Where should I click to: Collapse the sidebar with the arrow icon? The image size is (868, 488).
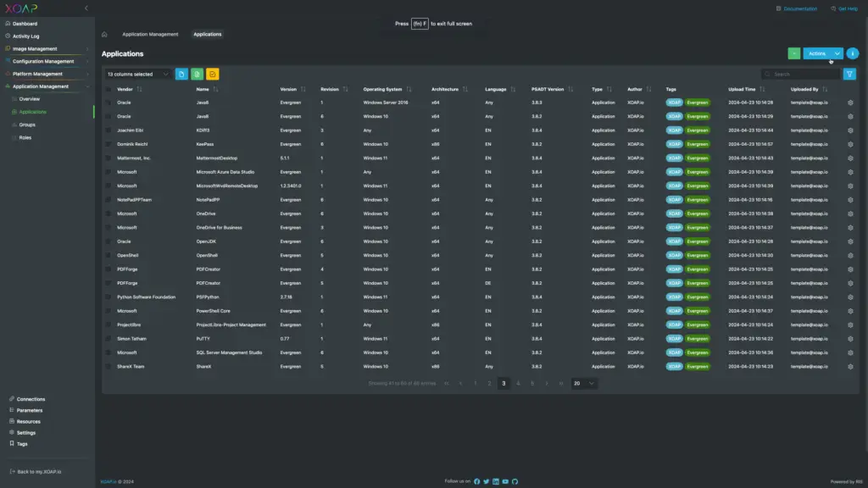[x=86, y=8]
